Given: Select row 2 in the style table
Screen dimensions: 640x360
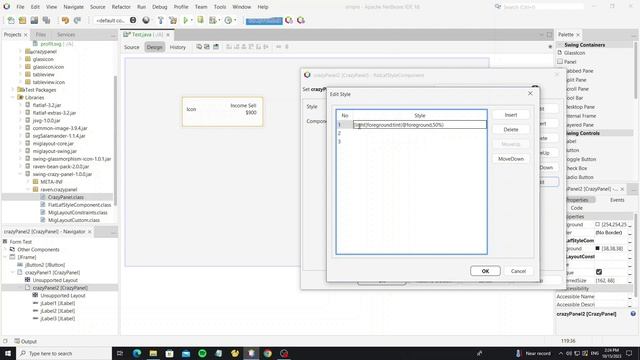Looking at the screenshot, I should click(411, 133).
